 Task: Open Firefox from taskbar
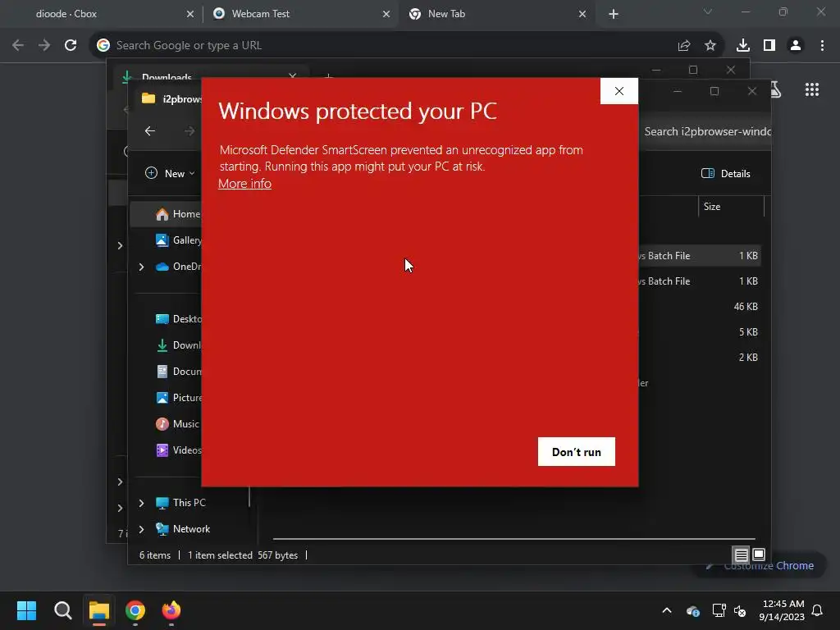pyautogui.click(x=171, y=610)
